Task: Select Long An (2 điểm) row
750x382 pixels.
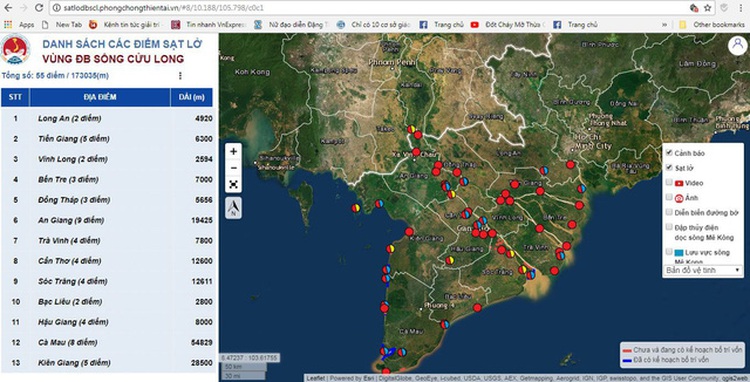Action: pos(107,119)
